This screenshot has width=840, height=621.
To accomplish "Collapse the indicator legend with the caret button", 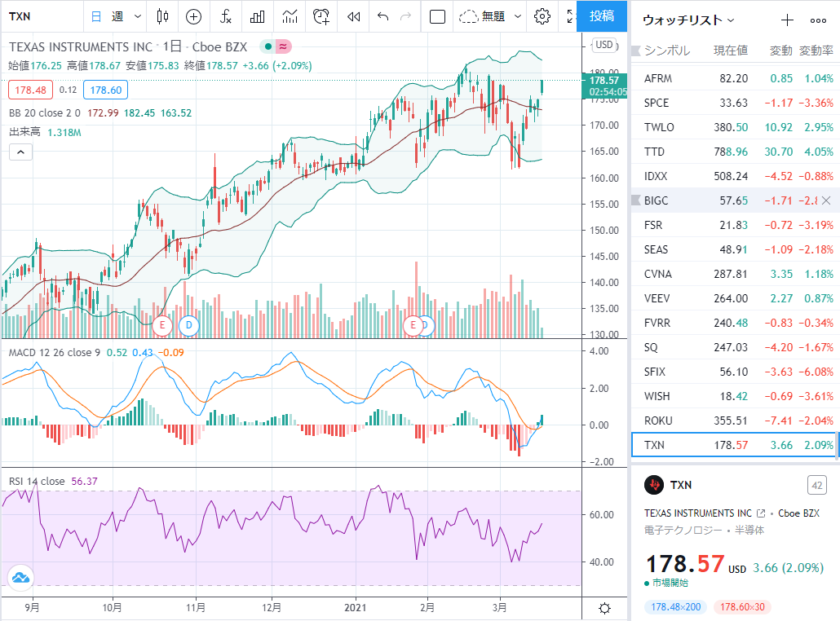I will [20, 152].
